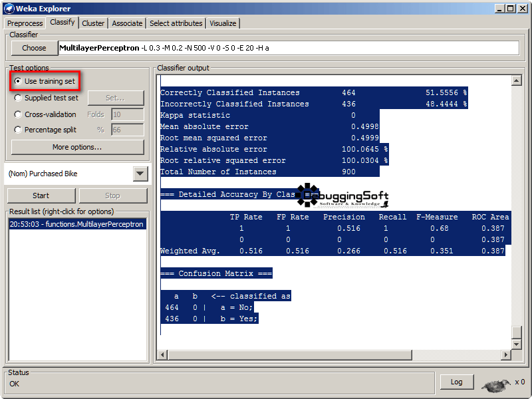Click the F-Measure column header
The height and width of the screenshot is (399, 532).
(x=437, y=217)
